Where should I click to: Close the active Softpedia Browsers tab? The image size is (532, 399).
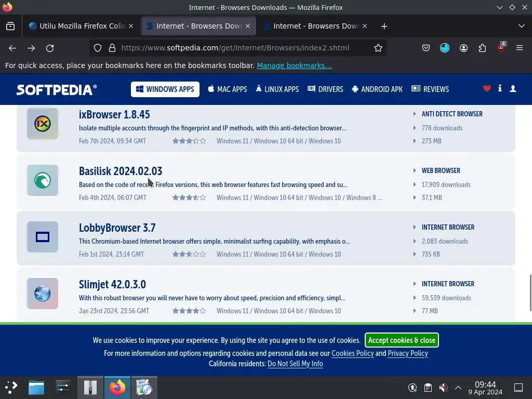tap(248, 26)
